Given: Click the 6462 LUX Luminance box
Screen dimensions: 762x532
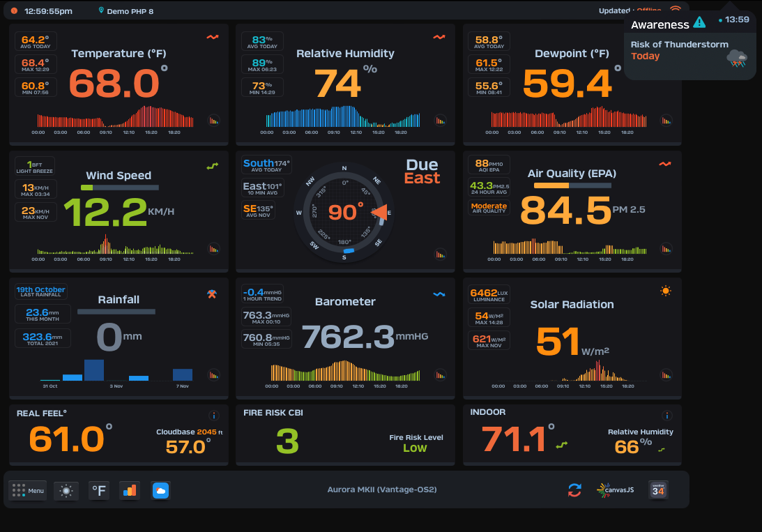Looking at the screenshot, I should 489,294.
